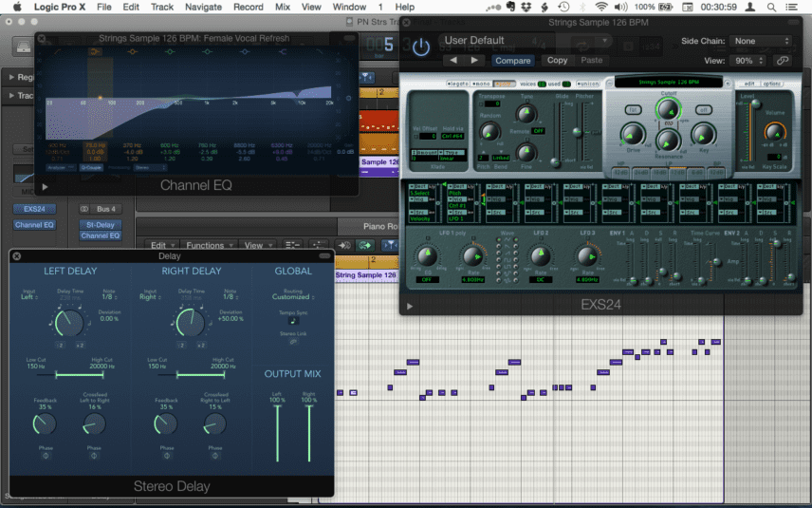Open User Default preset dropdown
Image resolution: width=812 pixels, height=508 pixels.
click(x=526, y=41)
